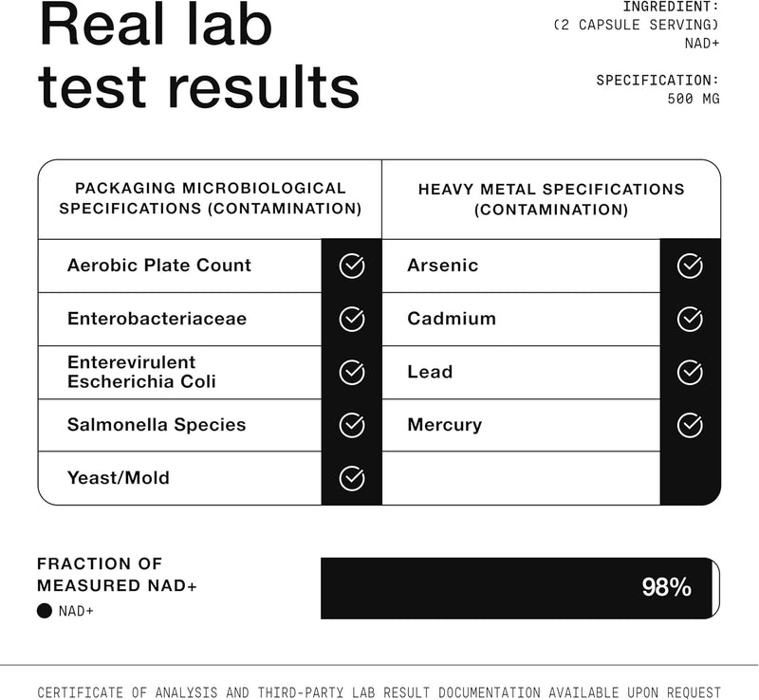Select the Heavy Metal Specifications header
This screenshot has width=759, height=700.
(551, 199)
